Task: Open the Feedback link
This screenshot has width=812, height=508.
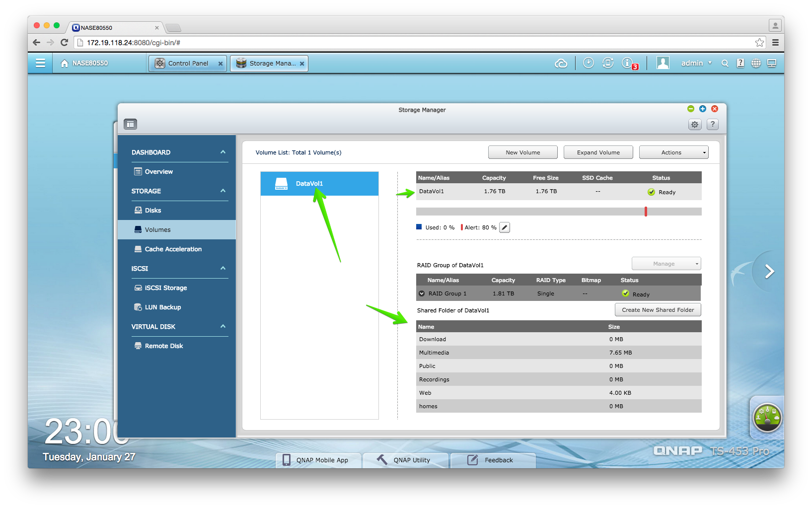Action: (493, 460)
